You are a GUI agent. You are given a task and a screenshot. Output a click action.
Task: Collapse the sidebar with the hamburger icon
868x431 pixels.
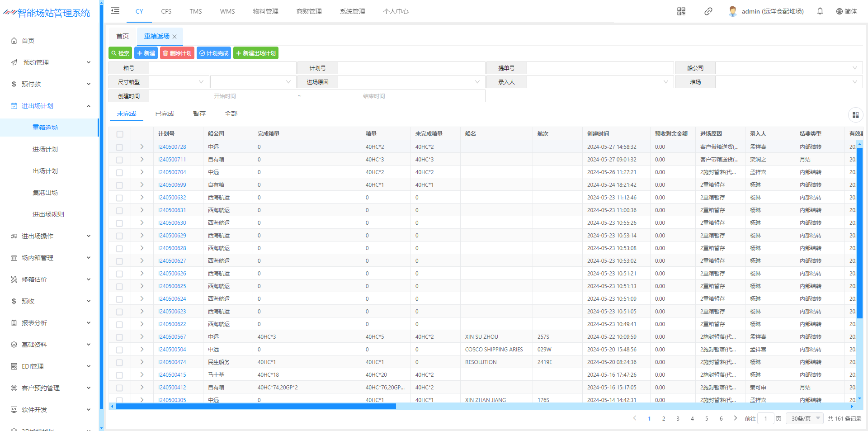pyautogui.click(x=115, y=11)
